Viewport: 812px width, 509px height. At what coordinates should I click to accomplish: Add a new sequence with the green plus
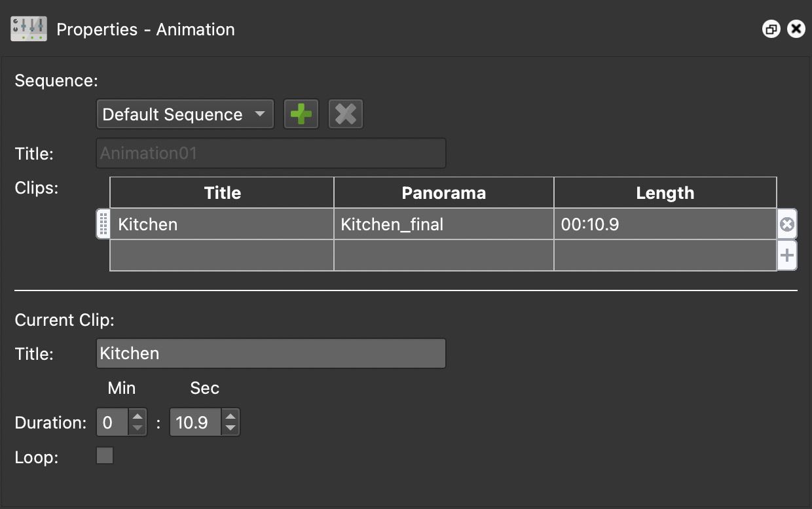tap(301, 113)
